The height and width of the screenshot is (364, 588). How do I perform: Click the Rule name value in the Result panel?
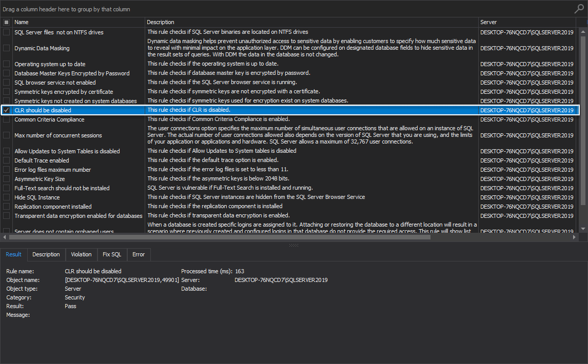tap(93, 271)
